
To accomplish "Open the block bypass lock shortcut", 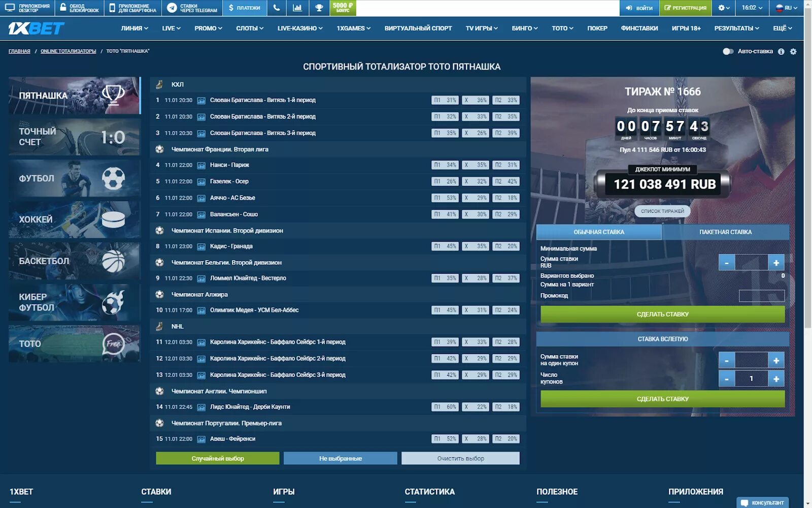I will (x=79, y=8).
